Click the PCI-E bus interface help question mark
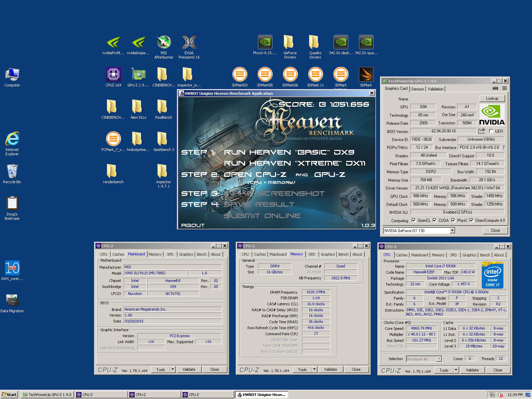 coord(503,147)
